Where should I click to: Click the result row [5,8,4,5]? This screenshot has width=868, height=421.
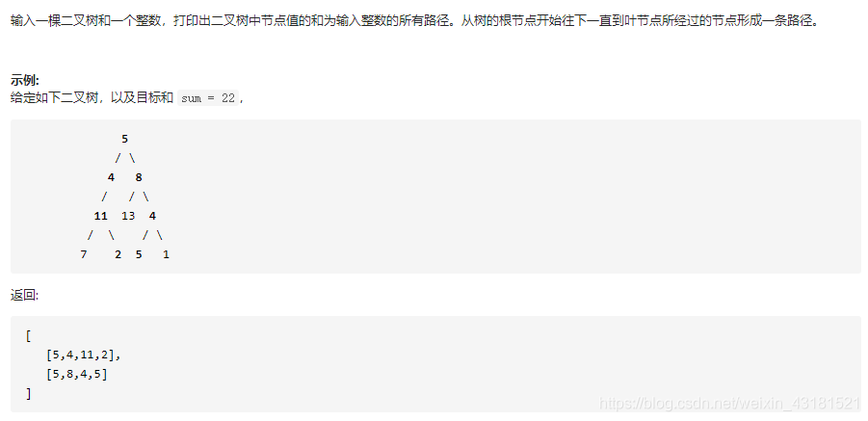(x=77, y=375)
